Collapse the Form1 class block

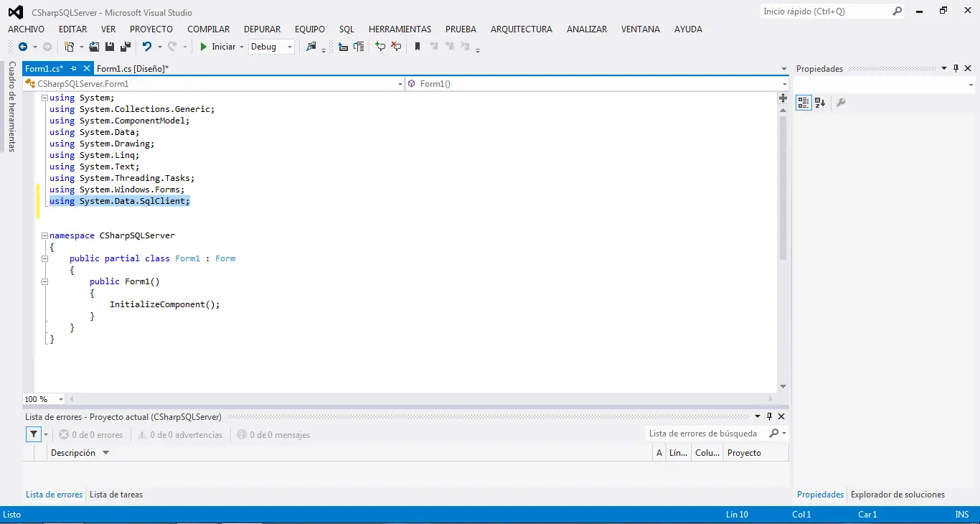point(44,258)
